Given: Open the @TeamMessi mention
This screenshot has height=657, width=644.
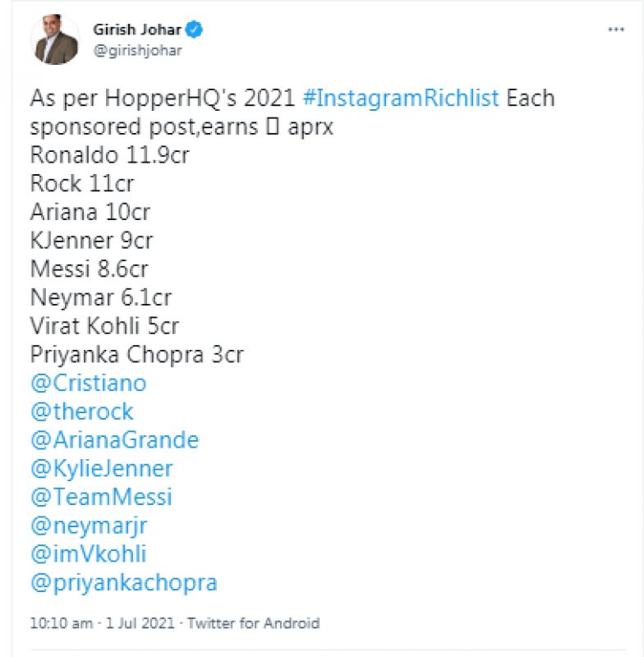Looking at the screenshot, I should click(x=100, y=498).
